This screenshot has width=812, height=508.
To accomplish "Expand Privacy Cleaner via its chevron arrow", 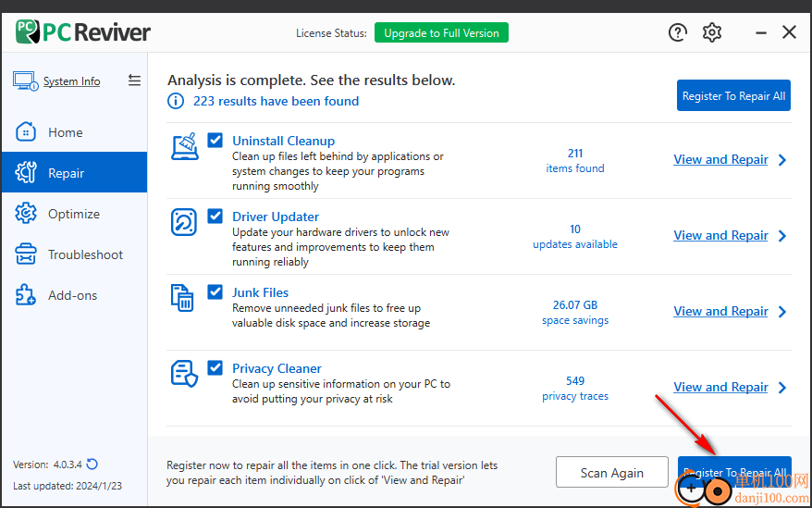I will coord(782,387).
